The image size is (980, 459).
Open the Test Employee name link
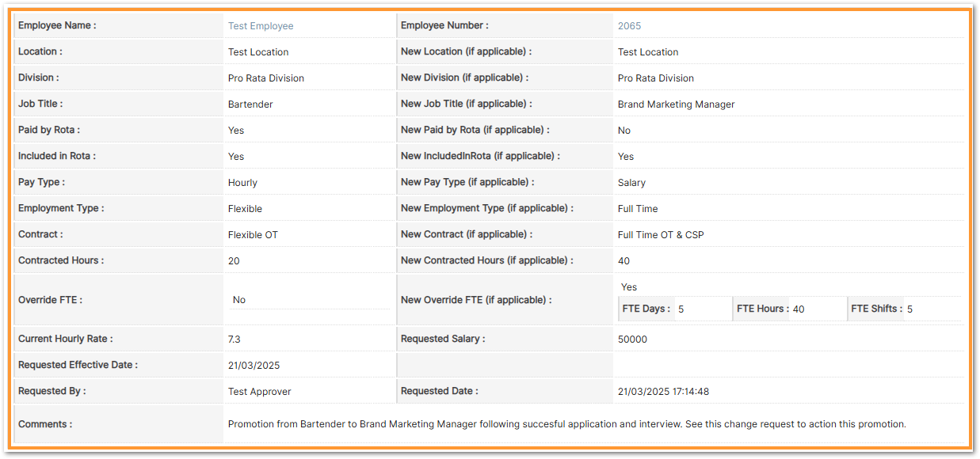(x=261, y=26)
